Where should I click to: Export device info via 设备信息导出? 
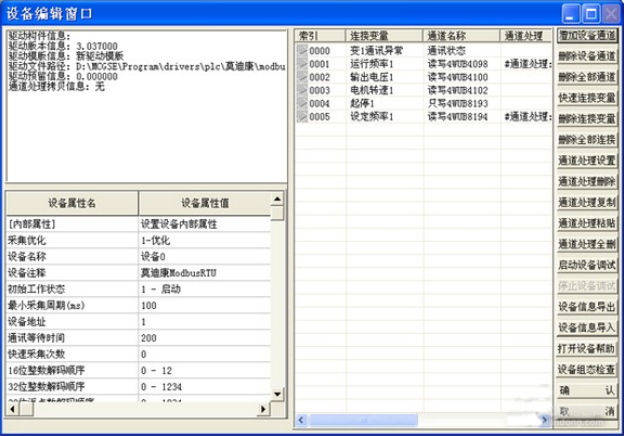[586, 306]
